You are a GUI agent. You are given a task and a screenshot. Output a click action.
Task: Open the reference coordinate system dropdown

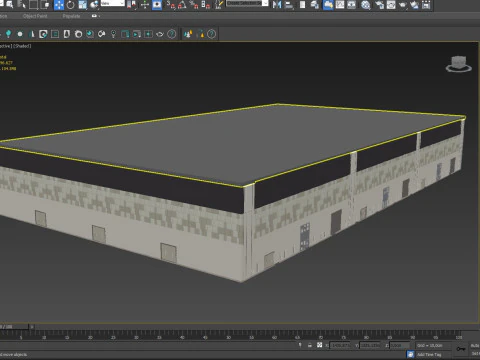pos(113,3)
